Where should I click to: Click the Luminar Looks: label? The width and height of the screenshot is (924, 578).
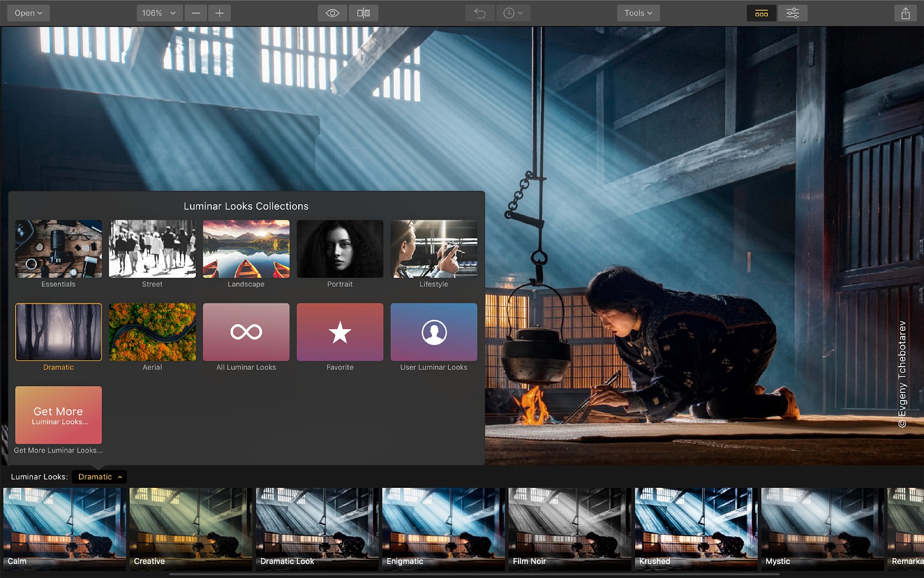pos(39,477)
